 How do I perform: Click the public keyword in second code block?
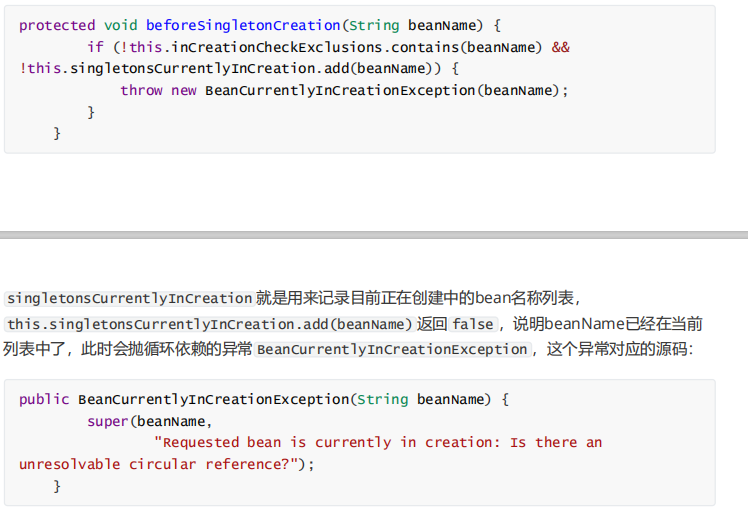44,399
